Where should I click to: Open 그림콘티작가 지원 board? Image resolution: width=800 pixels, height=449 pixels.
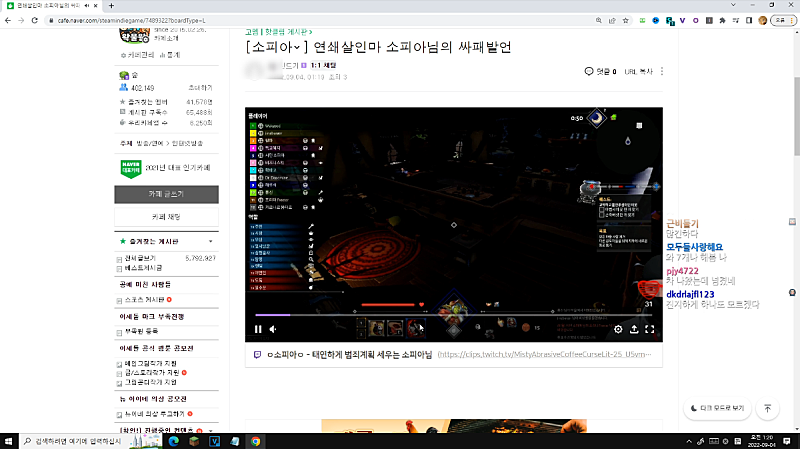pos(151,382)
